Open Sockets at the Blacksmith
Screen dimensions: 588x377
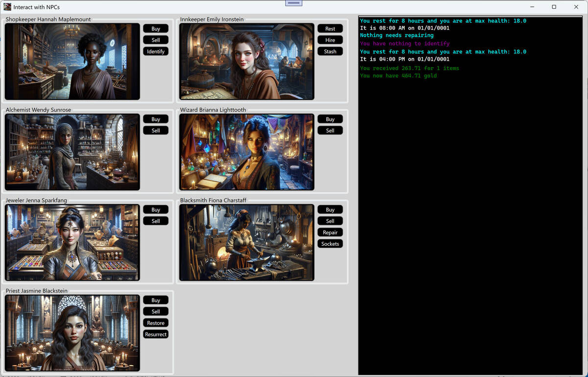[x=330, y=244]
